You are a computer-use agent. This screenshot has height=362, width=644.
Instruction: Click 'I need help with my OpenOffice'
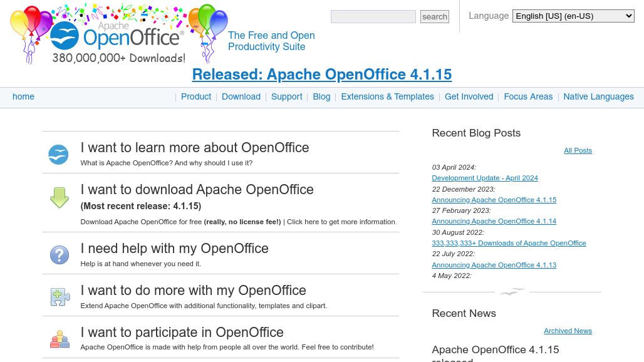pos(175,248)
